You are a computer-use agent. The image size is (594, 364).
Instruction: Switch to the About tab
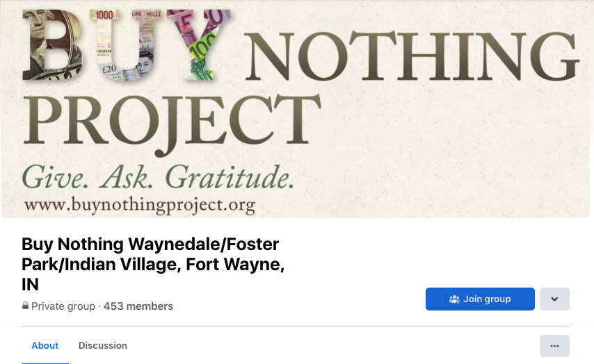point(45,345)
